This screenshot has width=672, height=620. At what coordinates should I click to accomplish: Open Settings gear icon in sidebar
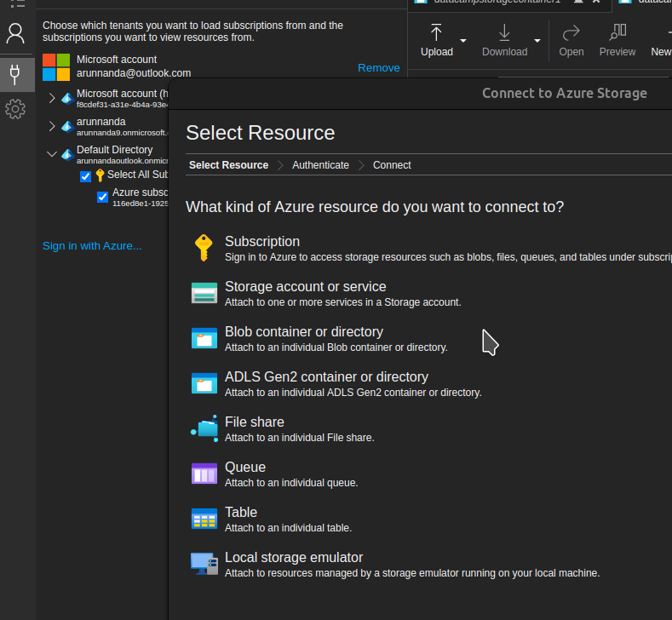point(15,109)
